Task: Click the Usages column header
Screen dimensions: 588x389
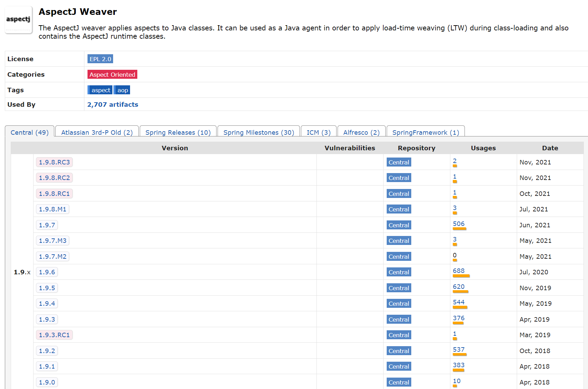Action: [483, 148]
